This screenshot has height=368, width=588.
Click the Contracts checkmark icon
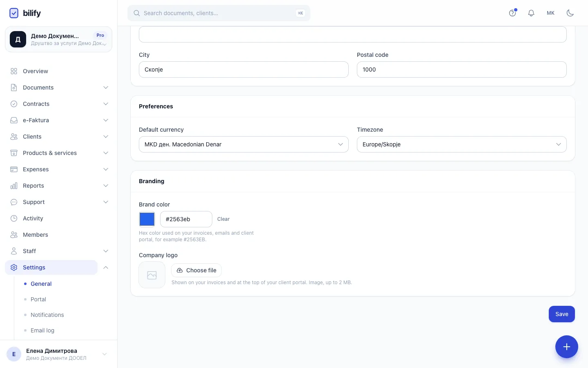tap(14, 104)
